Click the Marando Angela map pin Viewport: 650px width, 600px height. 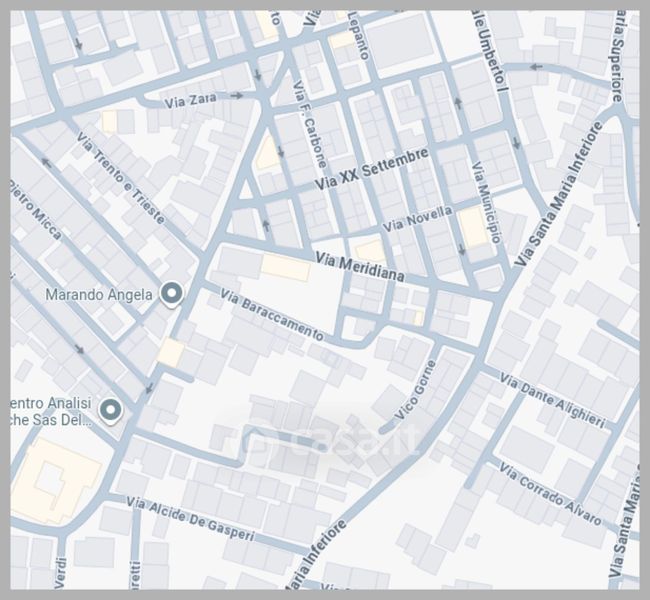click(x=172, y=294)
